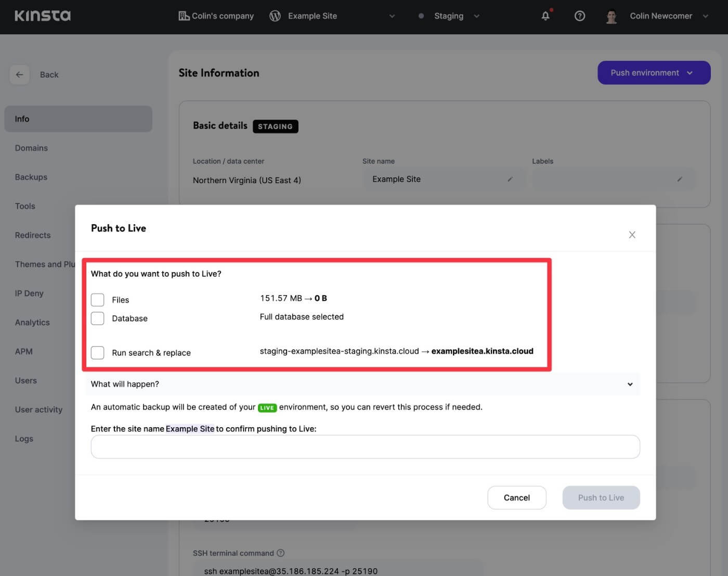Click the Push to Live button
This screenshot has width=728, height=576.
point(601,497)
